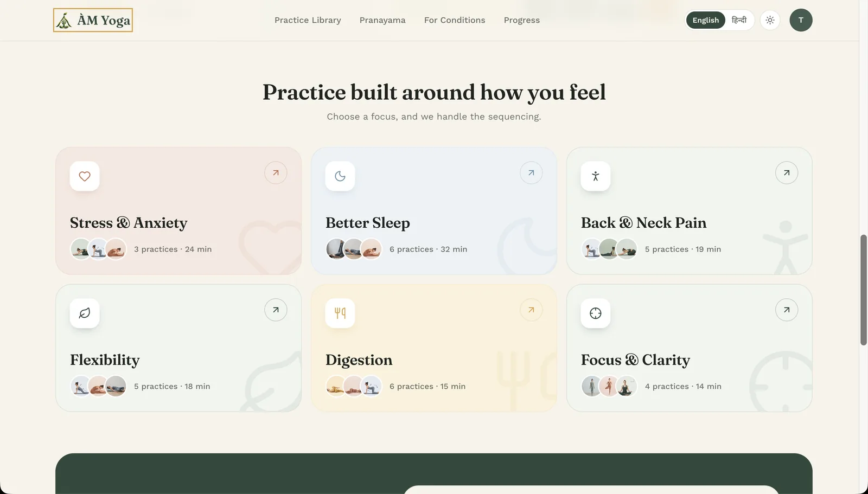Click the leaf icon on Flexibility
The image size is (868, 494).
click(85, 313)
